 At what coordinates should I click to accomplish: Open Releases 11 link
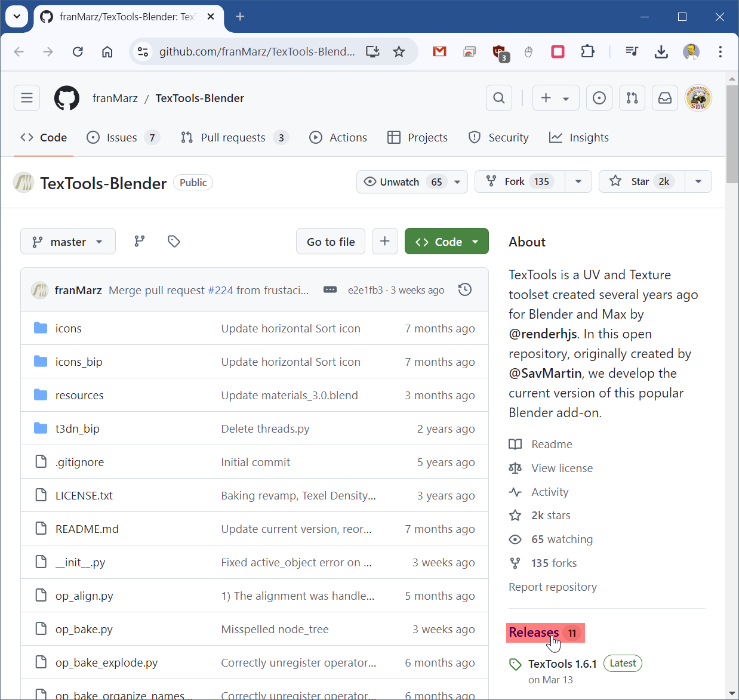[546, 633]
